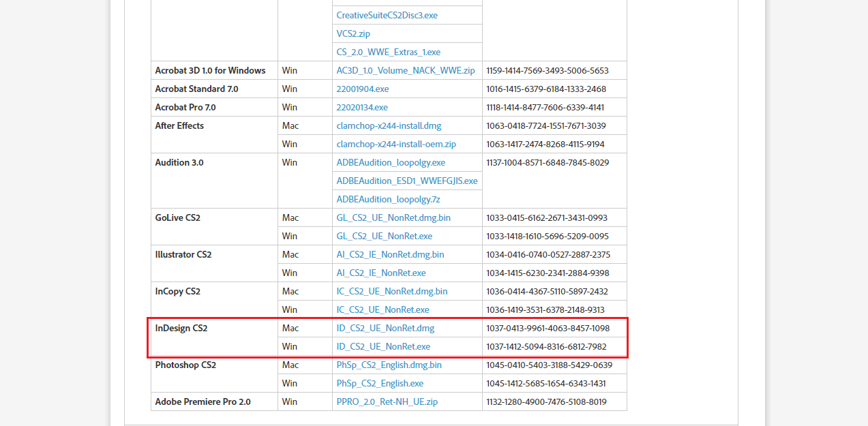The width and height of the screenshot is (868, 426).
Task: Download clamchop-x244-install-oem.zip
Action: pos(396,144)
